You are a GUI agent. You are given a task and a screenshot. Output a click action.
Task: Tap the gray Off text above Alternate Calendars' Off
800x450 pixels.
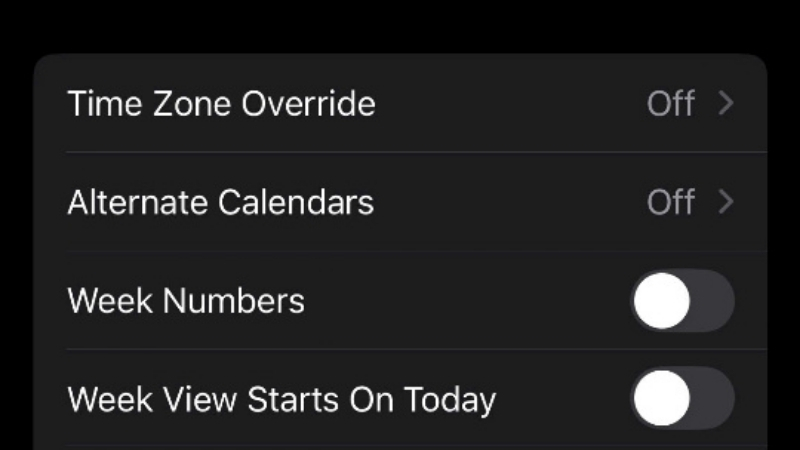[x=670, y=104]
